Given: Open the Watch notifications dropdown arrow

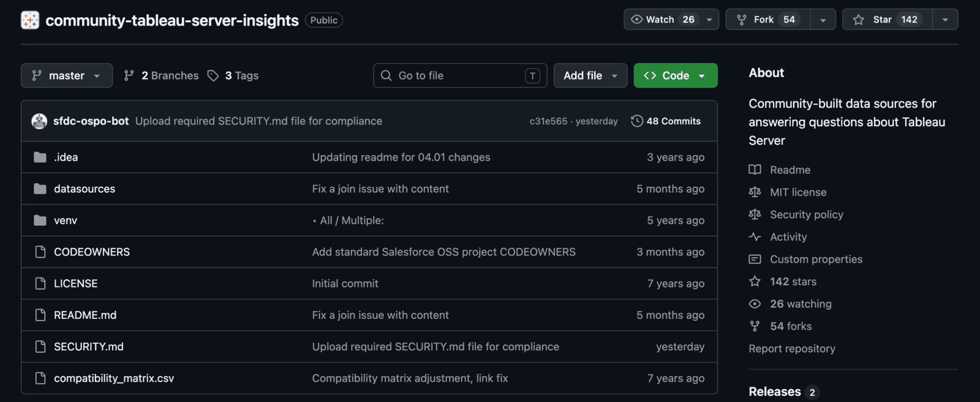Looking at the screenshot, I should point(709,20).
